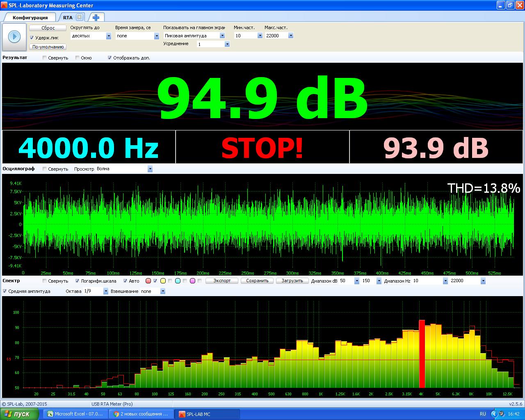Viewport: 525px width, 420px height.
Task: Select the pink spectrum trace swatch
Action: point(192,281)
